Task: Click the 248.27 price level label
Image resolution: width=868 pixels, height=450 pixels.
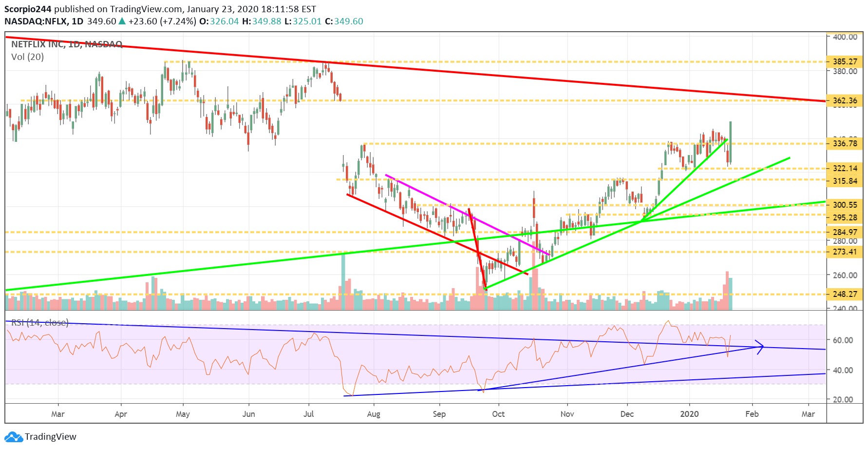Action: coord(845,294)
